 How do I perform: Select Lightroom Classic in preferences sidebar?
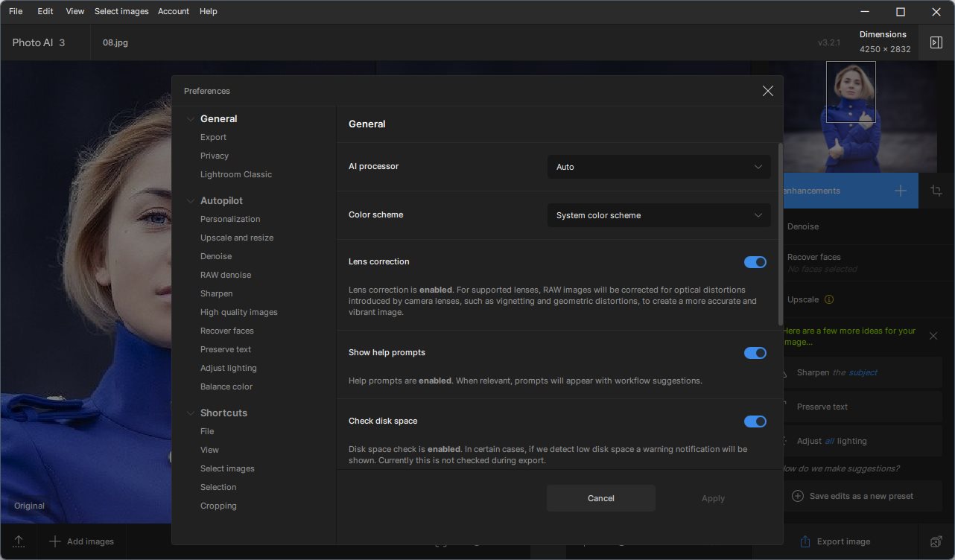tap(235, 174)
